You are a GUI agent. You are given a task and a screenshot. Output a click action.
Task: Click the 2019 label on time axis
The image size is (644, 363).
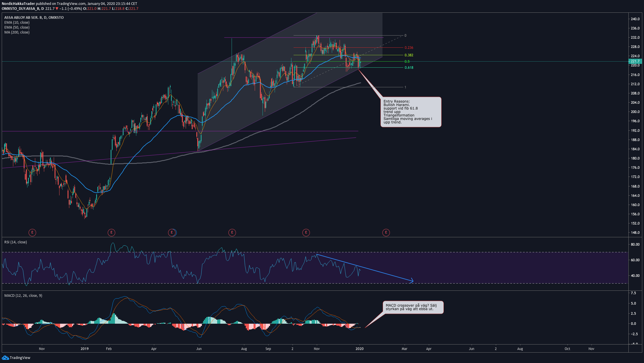pyautogui.click(x=85, y=349)
